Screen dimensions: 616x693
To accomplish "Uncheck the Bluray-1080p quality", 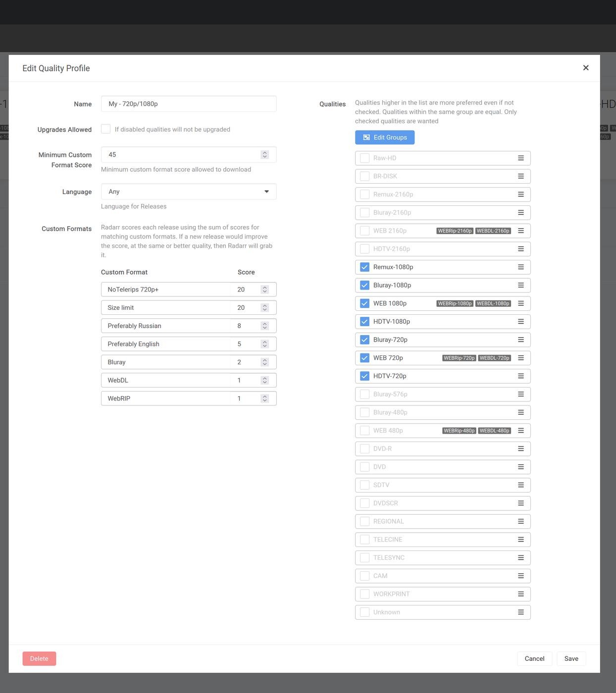I will coord(364,285).
